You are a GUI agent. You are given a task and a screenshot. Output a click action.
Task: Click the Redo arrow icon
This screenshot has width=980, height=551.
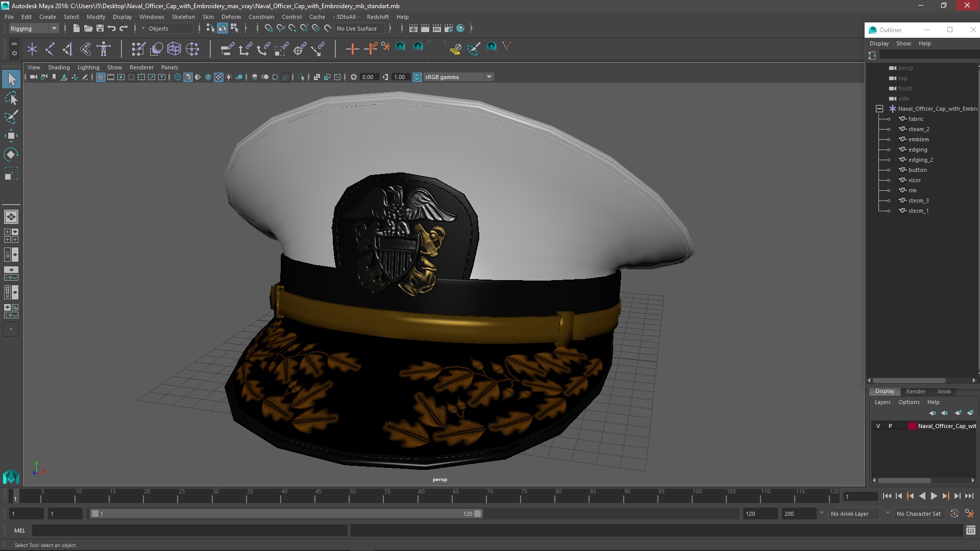click(x=124, y=29)
